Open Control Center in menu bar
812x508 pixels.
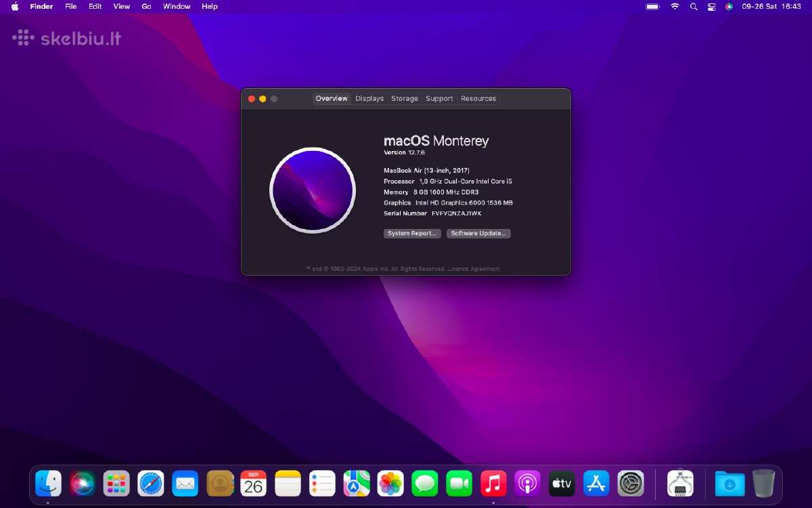pos(712,6)
